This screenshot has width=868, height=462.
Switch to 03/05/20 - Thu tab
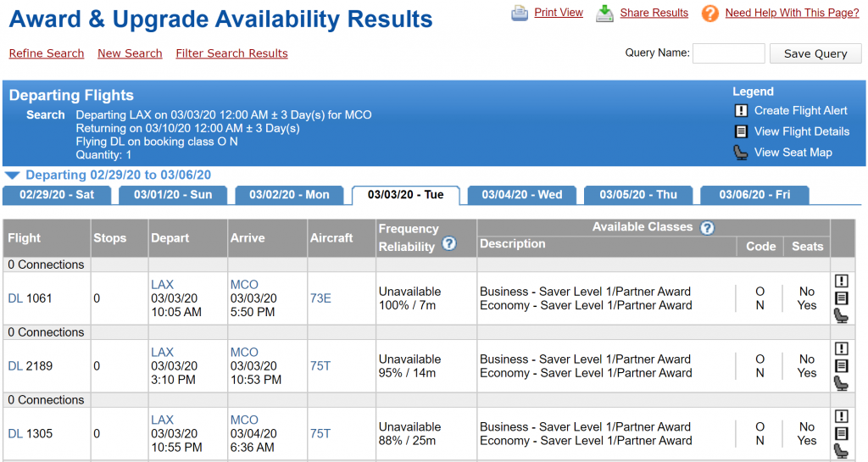[638, 195]
